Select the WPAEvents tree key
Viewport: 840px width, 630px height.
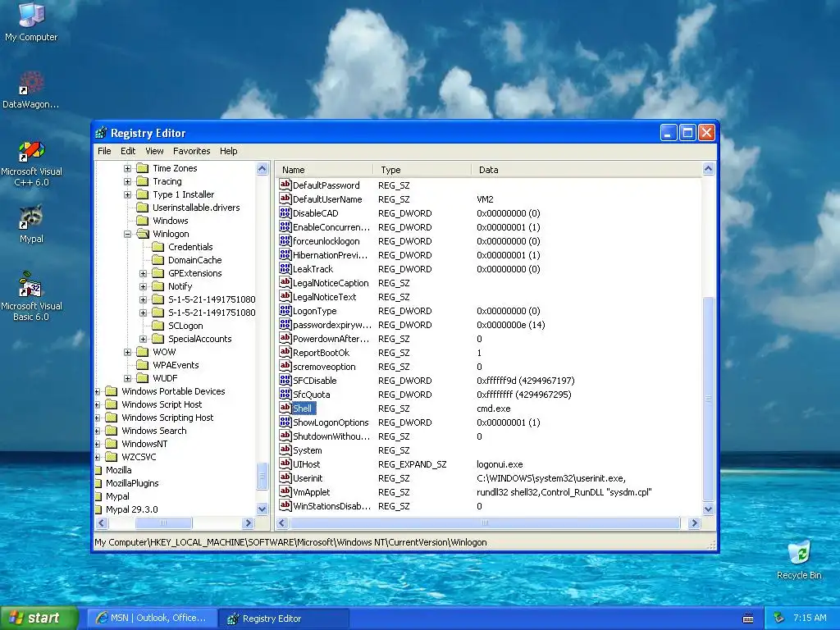[176, 365]
